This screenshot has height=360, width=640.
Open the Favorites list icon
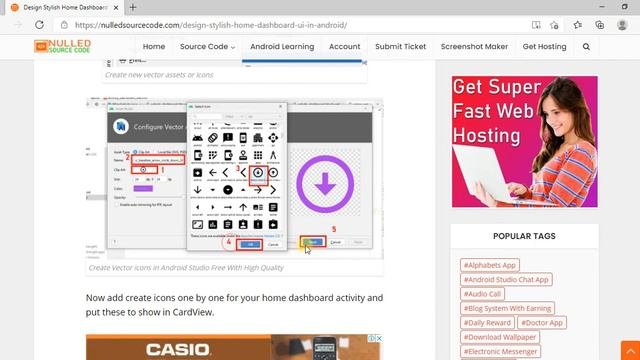tap(577, 25)
